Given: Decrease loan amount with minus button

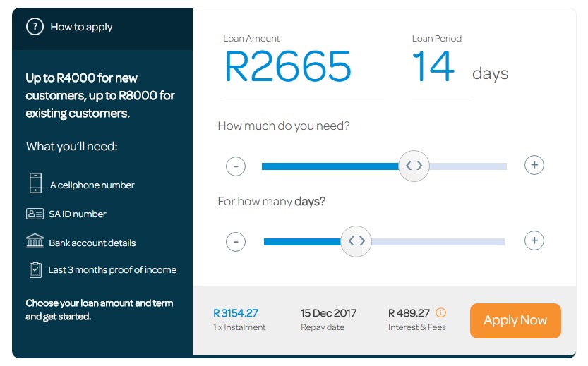Looking at the screenshot, I should [236, 166].
